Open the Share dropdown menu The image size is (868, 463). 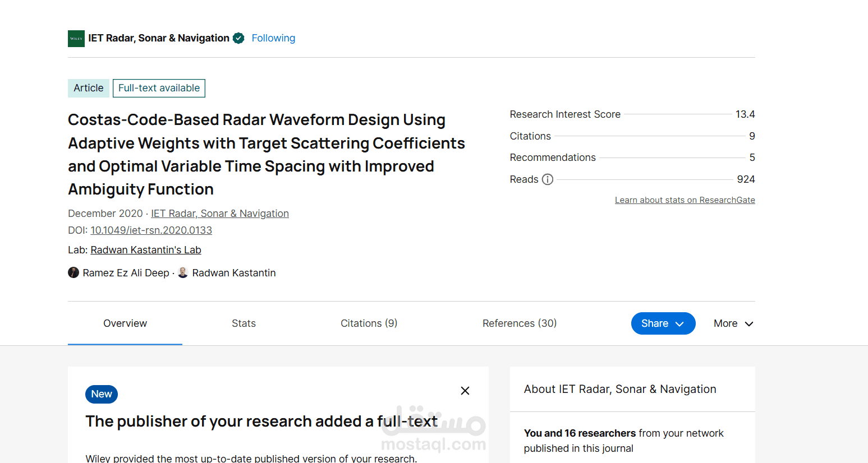663,323
